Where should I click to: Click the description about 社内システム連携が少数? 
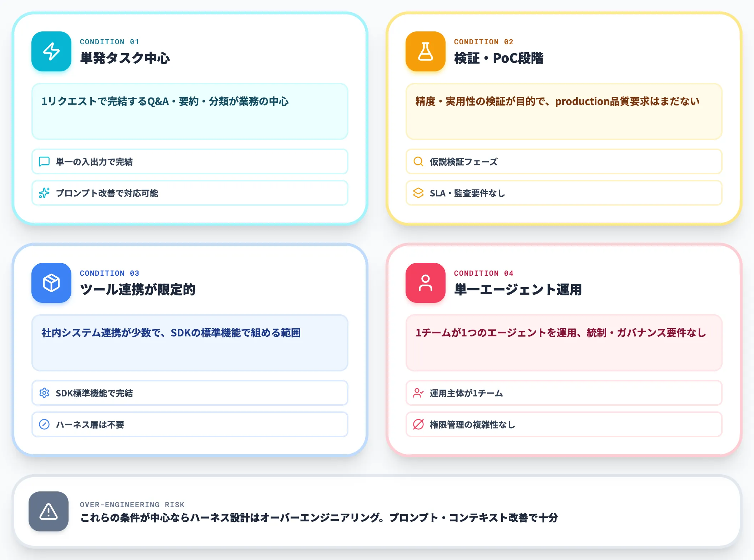pos(171,333)
